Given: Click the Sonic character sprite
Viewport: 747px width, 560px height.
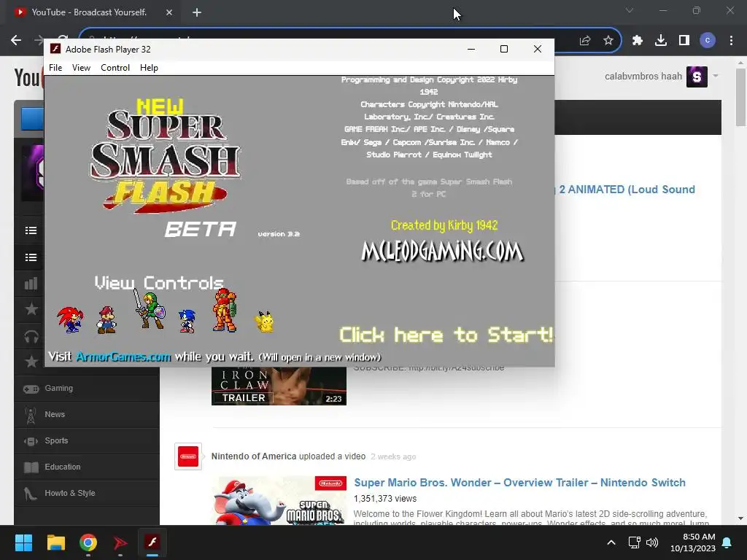Looking at the screenshot, I should point(187,321).
